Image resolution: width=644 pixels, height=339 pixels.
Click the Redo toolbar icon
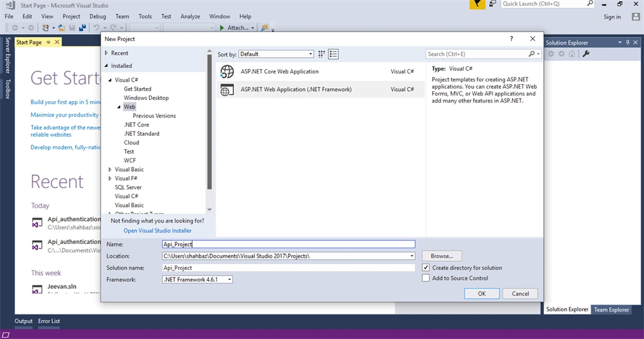[x=113, y=28]
